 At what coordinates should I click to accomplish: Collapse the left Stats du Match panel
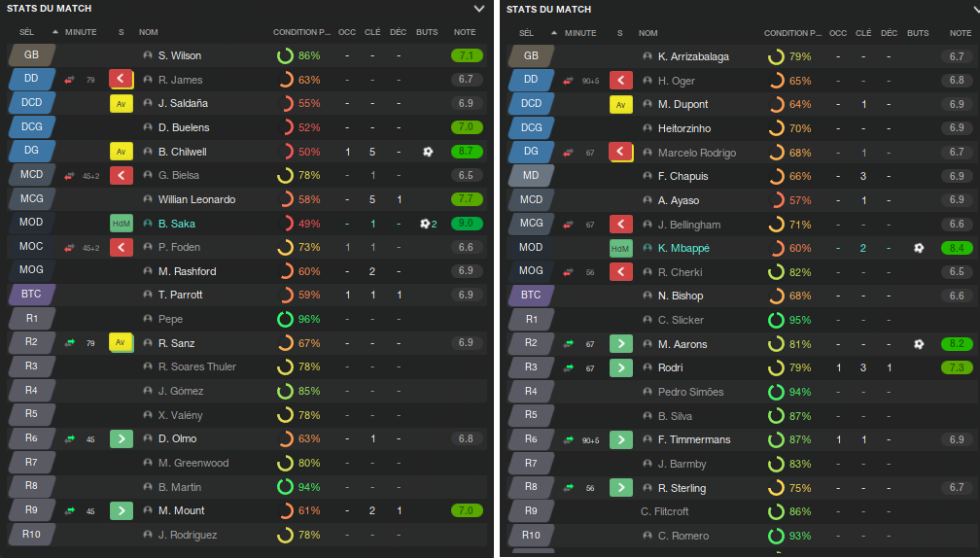(478, 9)
